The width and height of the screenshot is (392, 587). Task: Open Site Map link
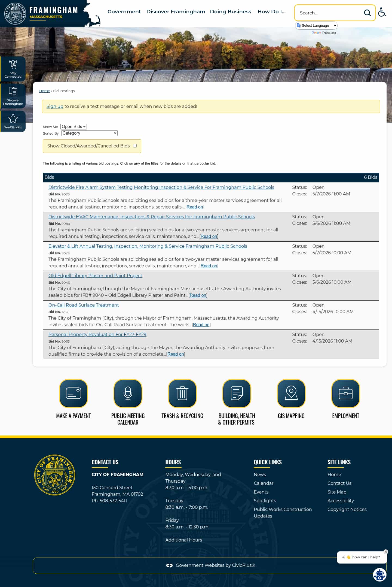[337, 492]
